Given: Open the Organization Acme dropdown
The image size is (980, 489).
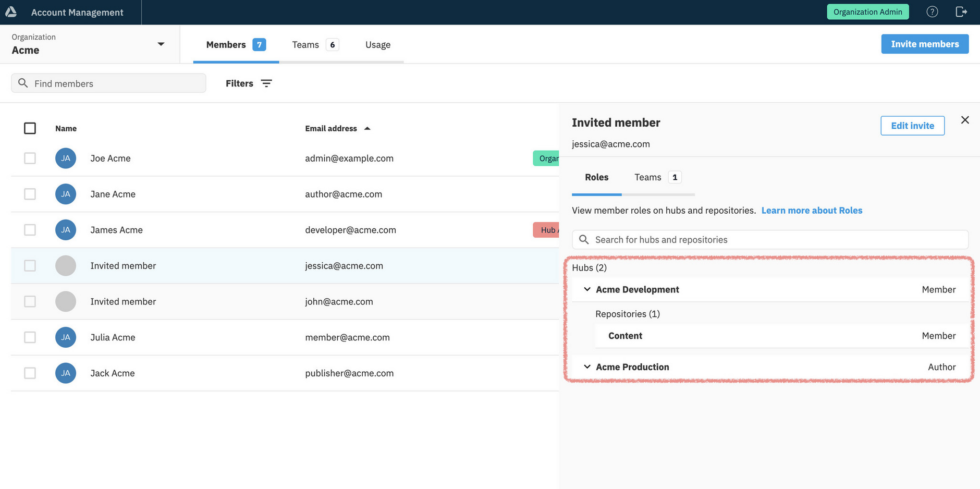Looking at the screenshot, I should click(90, 44).
